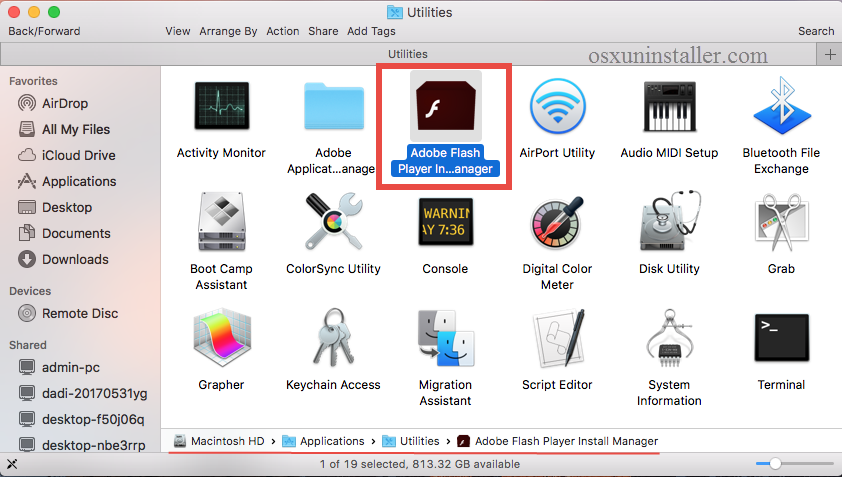Open the Activity Monitor app icon
The image size is (842, 477).
222,106
